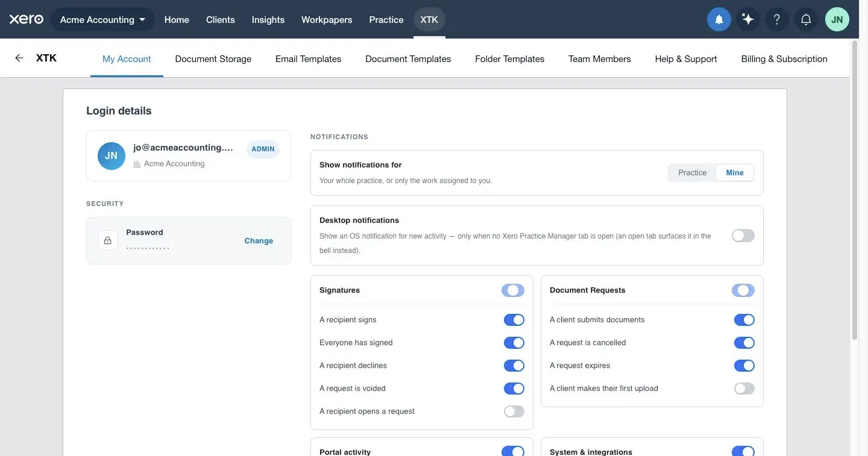Toggle the Portal activity group switch

(x=513, y=451)
